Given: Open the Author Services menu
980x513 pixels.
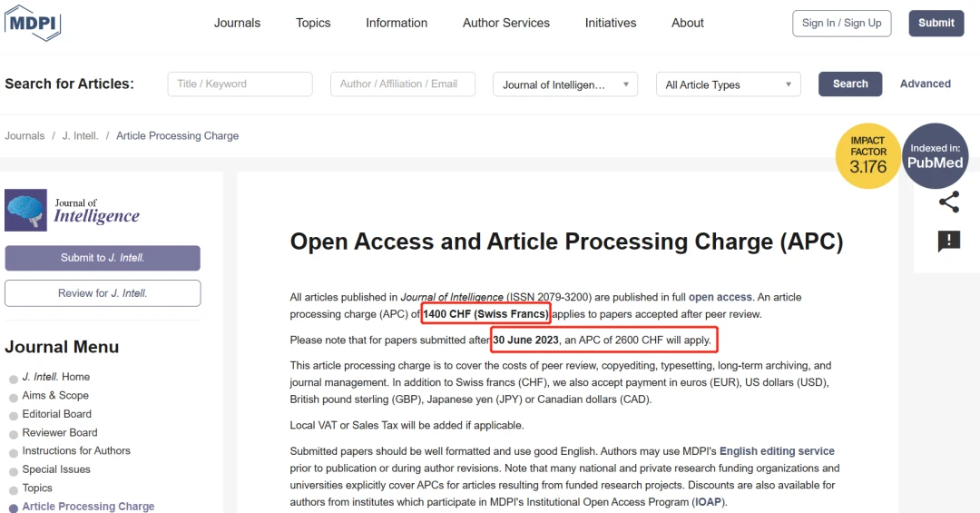Looking at the screenshot, I should click(x=506, y=23).
